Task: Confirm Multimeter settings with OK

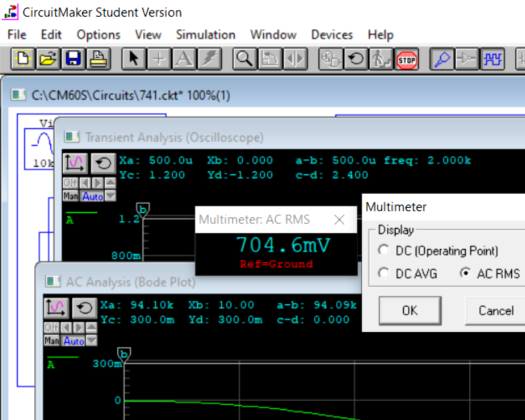Action: (409, 311)
